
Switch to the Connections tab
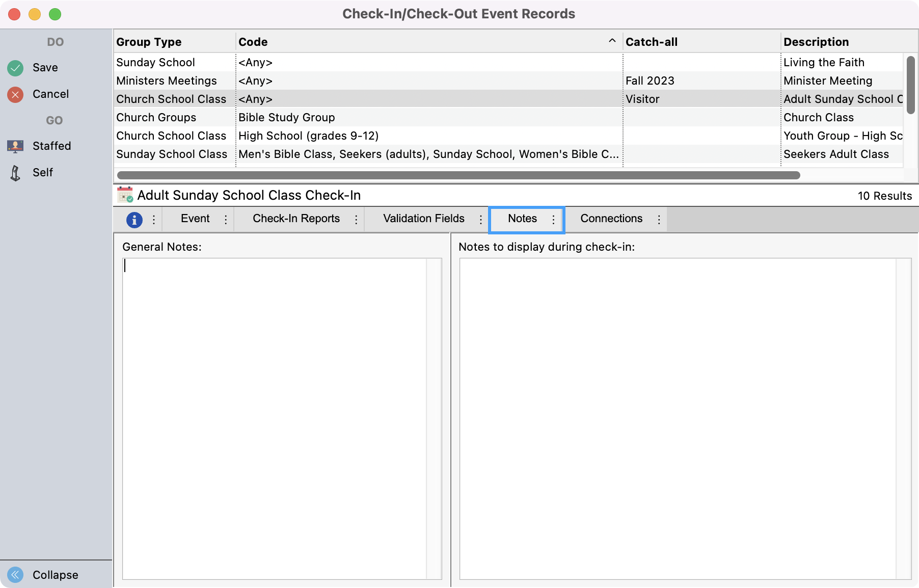pos(611,219)
